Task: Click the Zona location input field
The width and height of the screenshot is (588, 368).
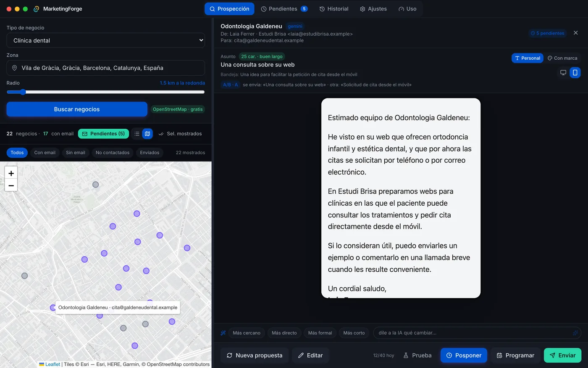Action: [106, 68]
